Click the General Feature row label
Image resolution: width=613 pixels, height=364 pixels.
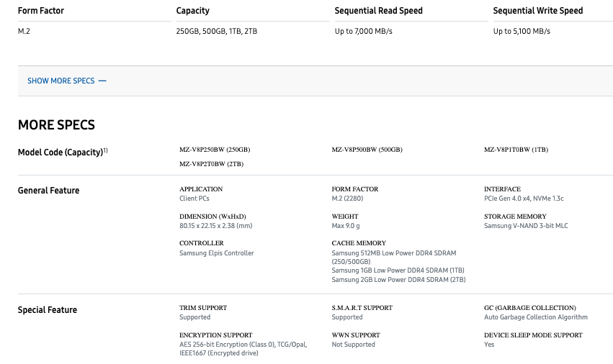click(48, 191)
